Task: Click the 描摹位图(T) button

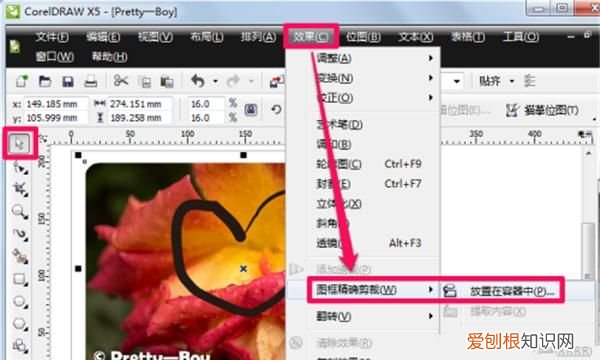Action: (x=542, y=111)
